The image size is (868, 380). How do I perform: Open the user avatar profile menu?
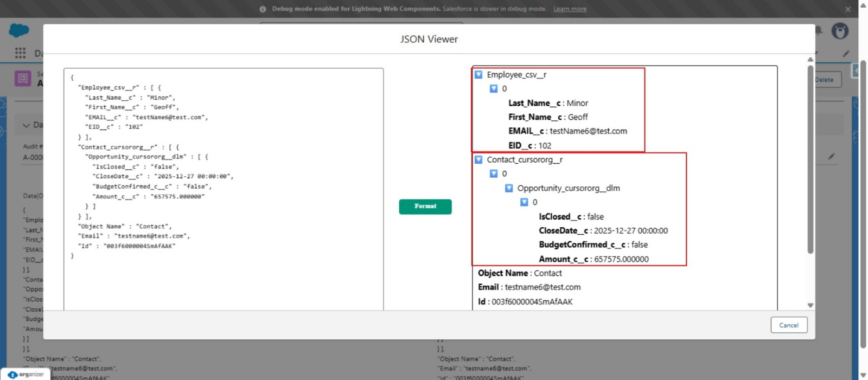tap(840, 31)
